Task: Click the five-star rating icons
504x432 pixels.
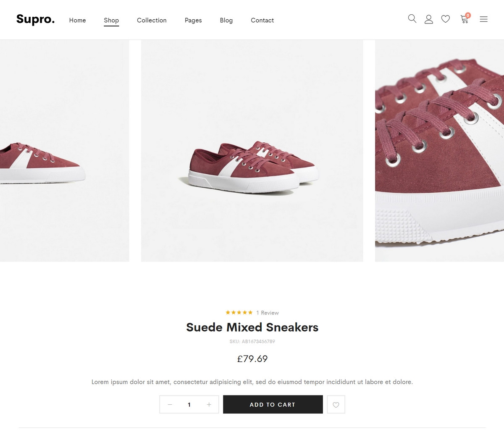Action: [x=239, y=312]
